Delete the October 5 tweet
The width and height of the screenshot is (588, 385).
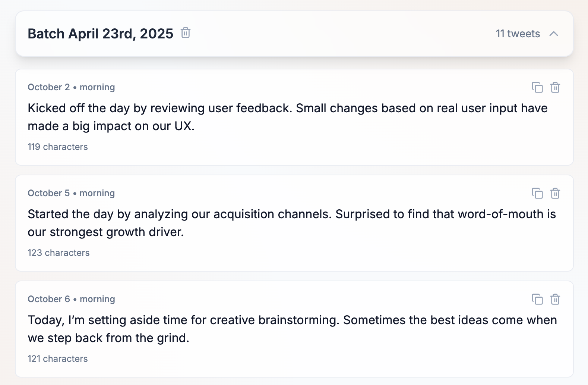tap(555, 193)
